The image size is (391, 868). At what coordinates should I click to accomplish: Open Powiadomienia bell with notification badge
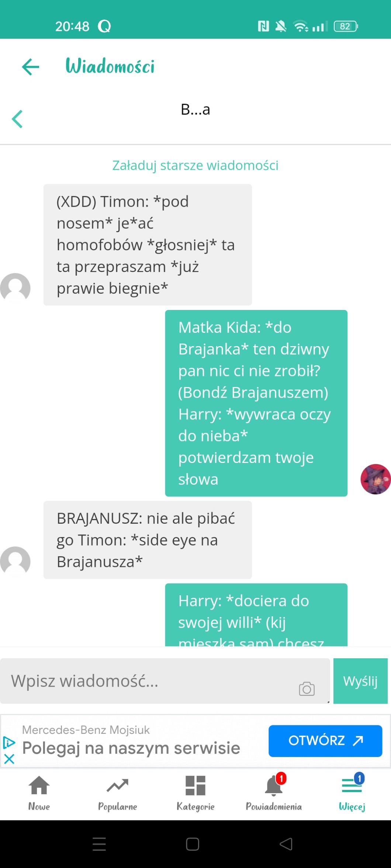(x=274, y=793)
